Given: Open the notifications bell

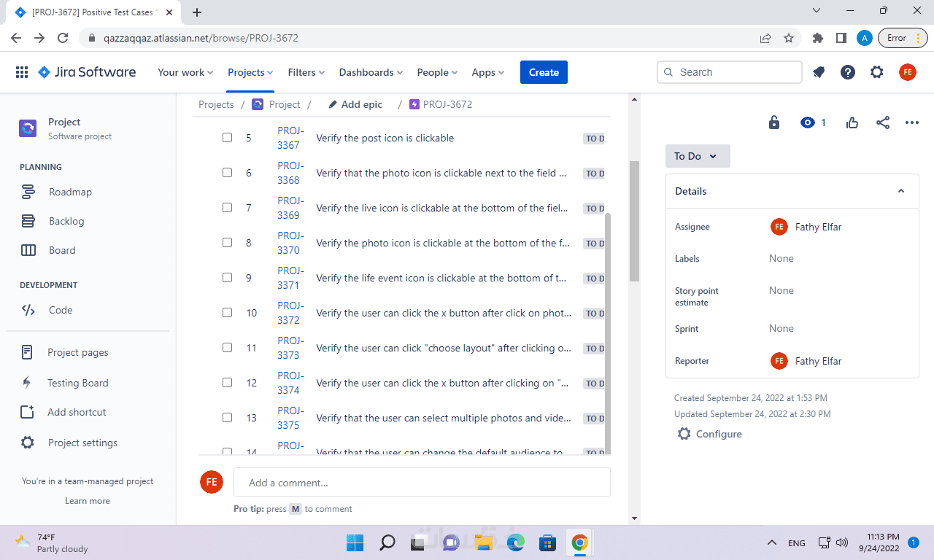Looking at the screenshot, I should 819,72.
